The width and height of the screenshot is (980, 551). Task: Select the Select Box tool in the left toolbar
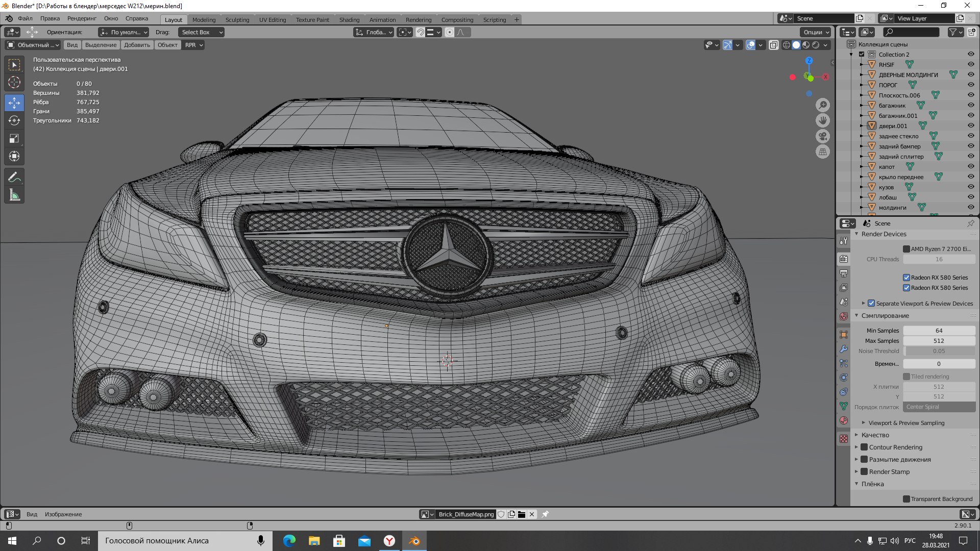tap(14, 65)
